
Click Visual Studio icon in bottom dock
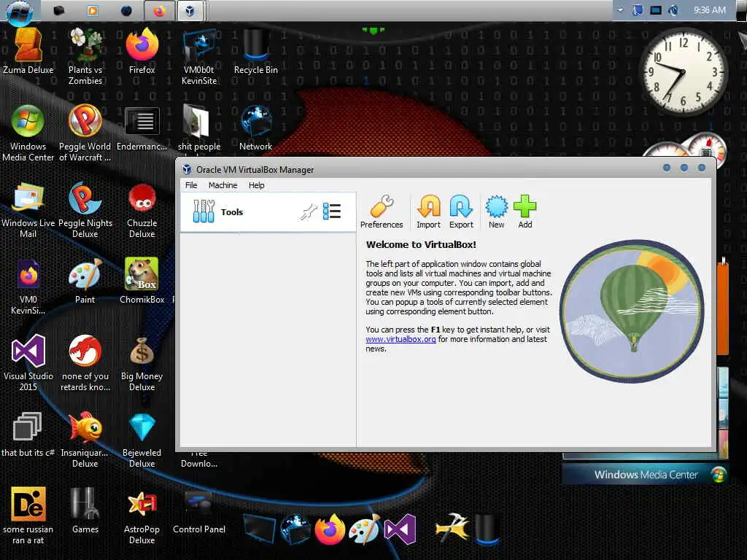[x=400, y=529]
